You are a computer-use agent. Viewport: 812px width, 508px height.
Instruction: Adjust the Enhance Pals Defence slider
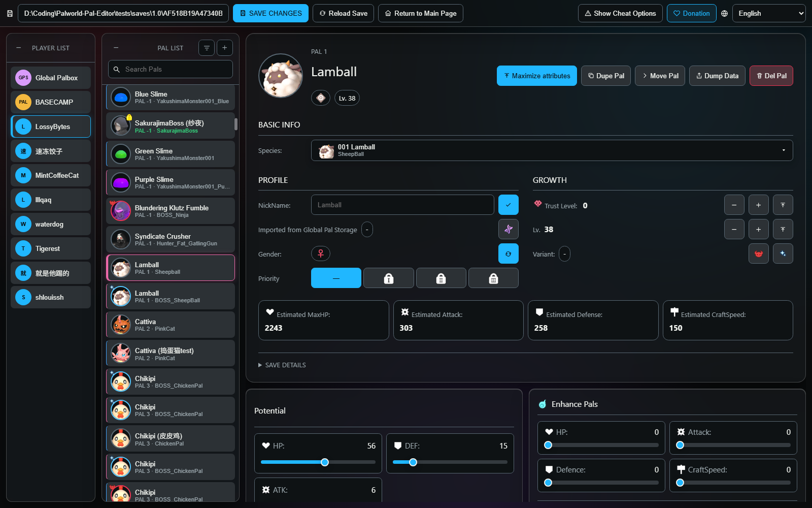tap(548, 483)
